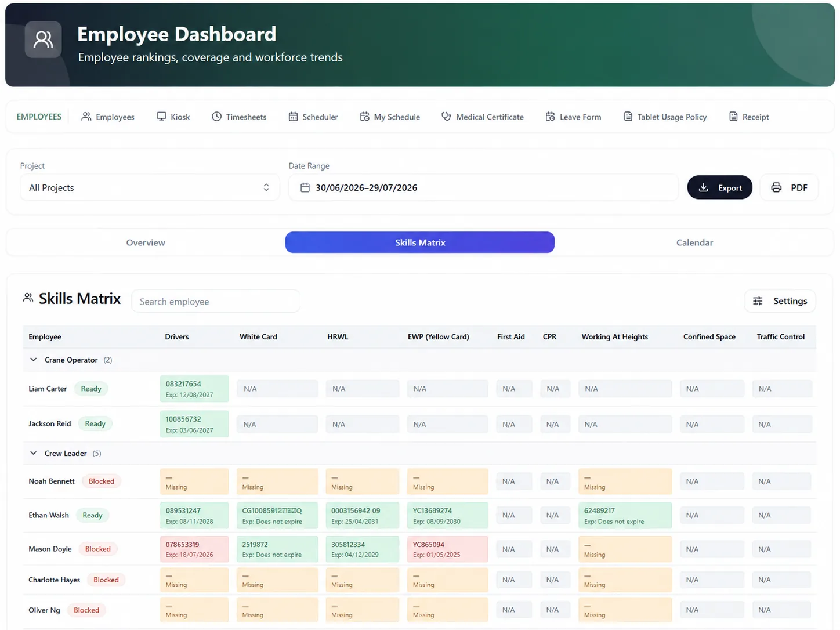Click the Leave Form calendar icon
This screenshot has width=840, height=630.
[550, 117]
